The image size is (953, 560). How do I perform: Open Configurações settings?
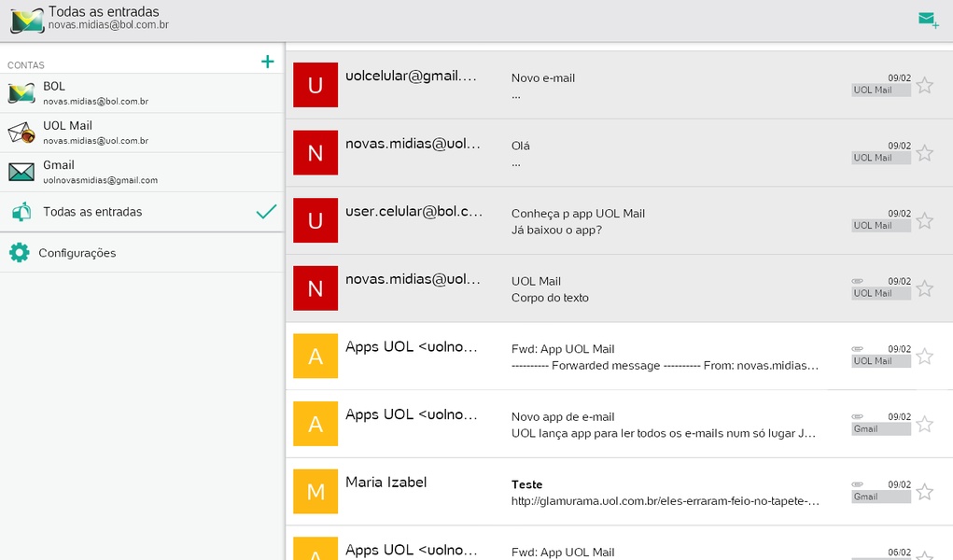coord(142,252)
